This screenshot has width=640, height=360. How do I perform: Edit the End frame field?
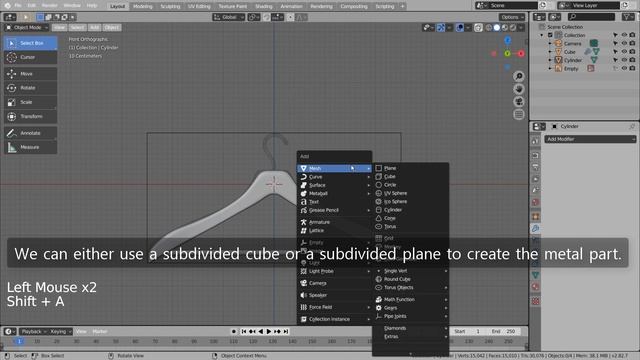pyautogui.click(x=504, y=331)
